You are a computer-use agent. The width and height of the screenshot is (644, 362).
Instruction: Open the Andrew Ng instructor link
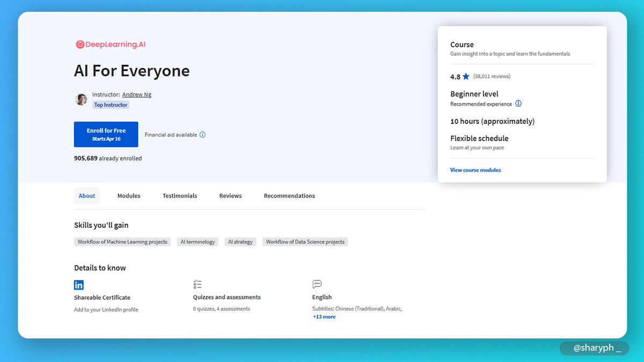tap(137, 94)
